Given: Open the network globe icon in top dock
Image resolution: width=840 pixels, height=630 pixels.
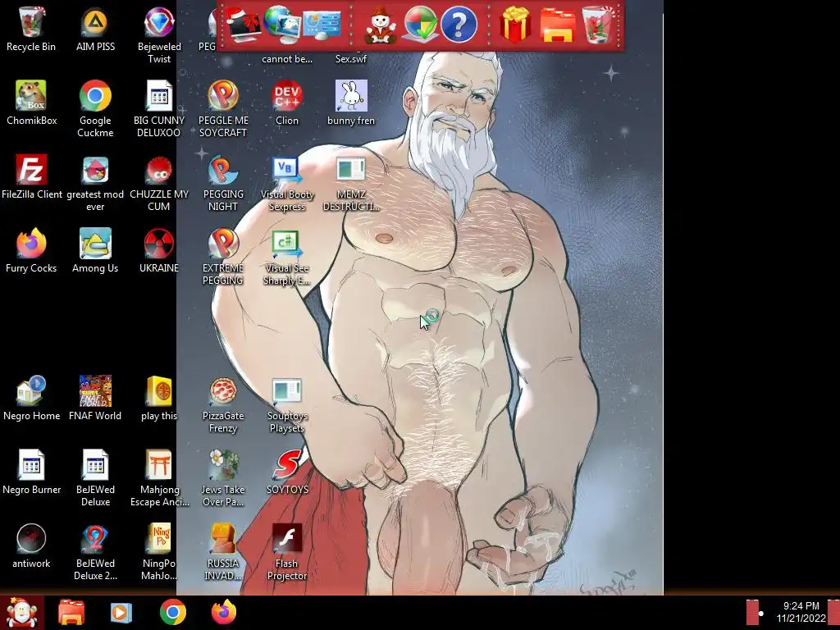Looking at the screenshot, I should point(282,25).
